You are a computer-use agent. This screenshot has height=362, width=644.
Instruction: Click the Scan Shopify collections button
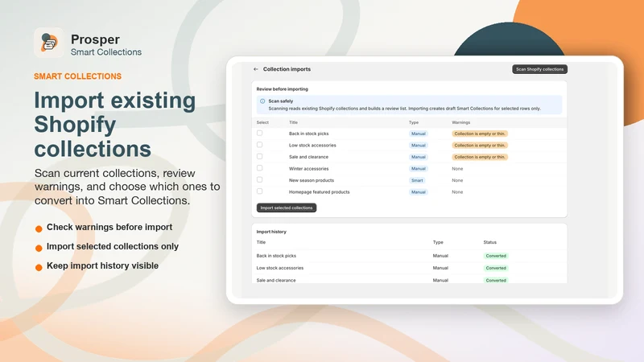[539, 69]
